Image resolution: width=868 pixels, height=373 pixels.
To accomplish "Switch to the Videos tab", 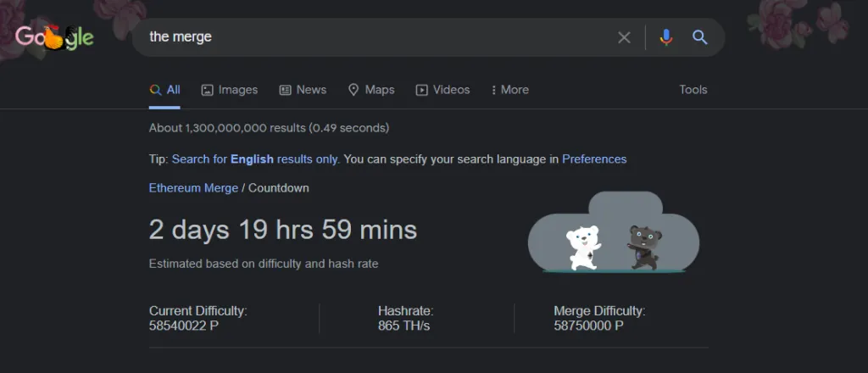I will (x=442, y=90).
